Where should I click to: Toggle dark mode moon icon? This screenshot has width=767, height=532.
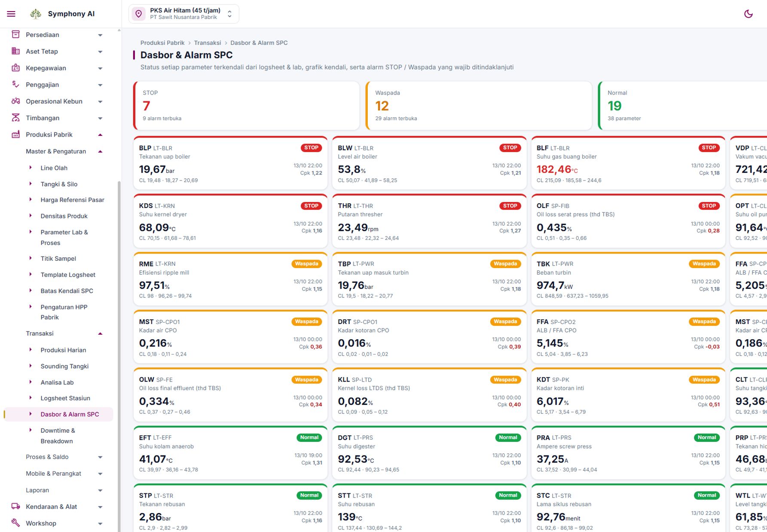tap(748, 14)
